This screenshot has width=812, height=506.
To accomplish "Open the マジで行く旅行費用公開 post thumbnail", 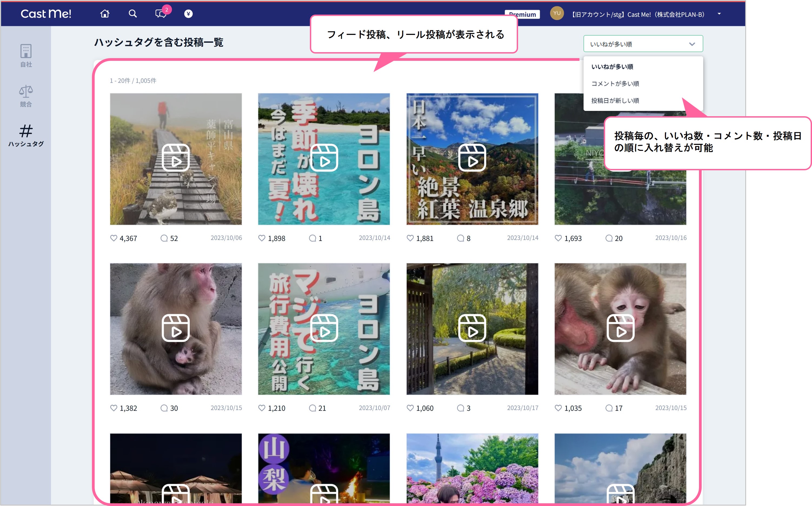I will click(324, 329).
